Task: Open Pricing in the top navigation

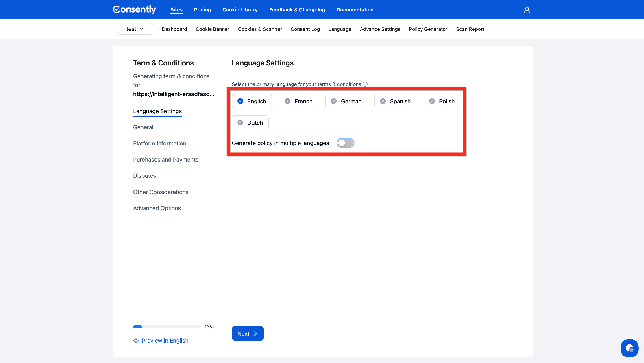Action: 202,10
